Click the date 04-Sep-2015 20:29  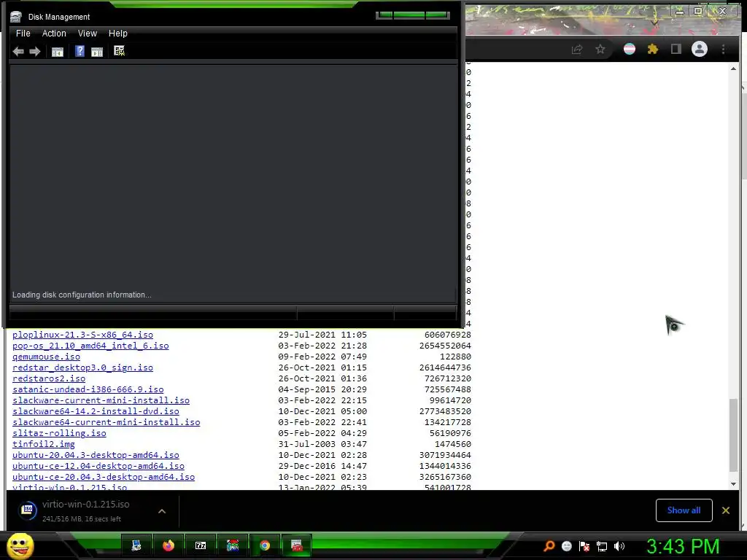click(322, 389)
